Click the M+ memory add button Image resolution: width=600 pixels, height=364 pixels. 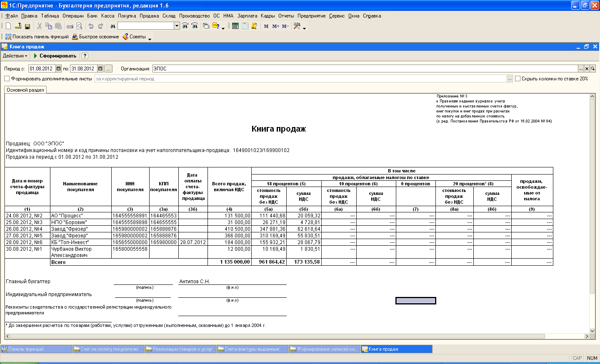(276, 26)
